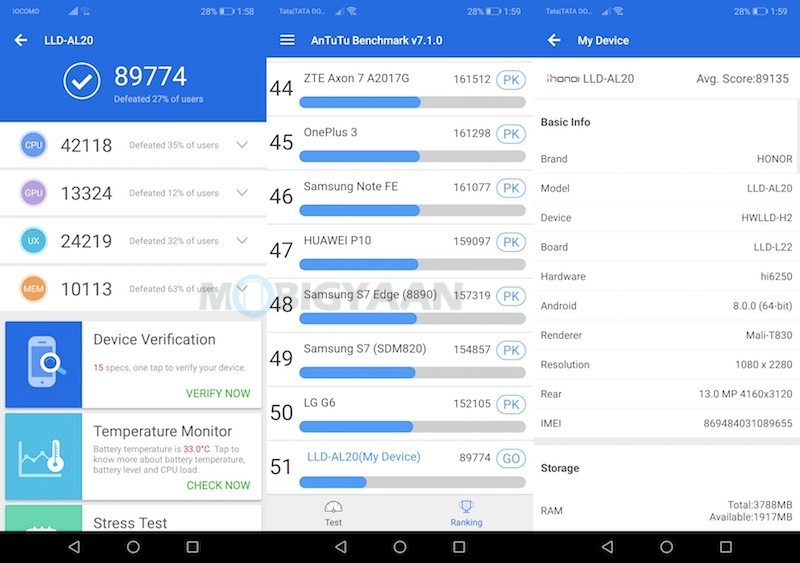Tap the CPU score icon

tap(34, 145)
